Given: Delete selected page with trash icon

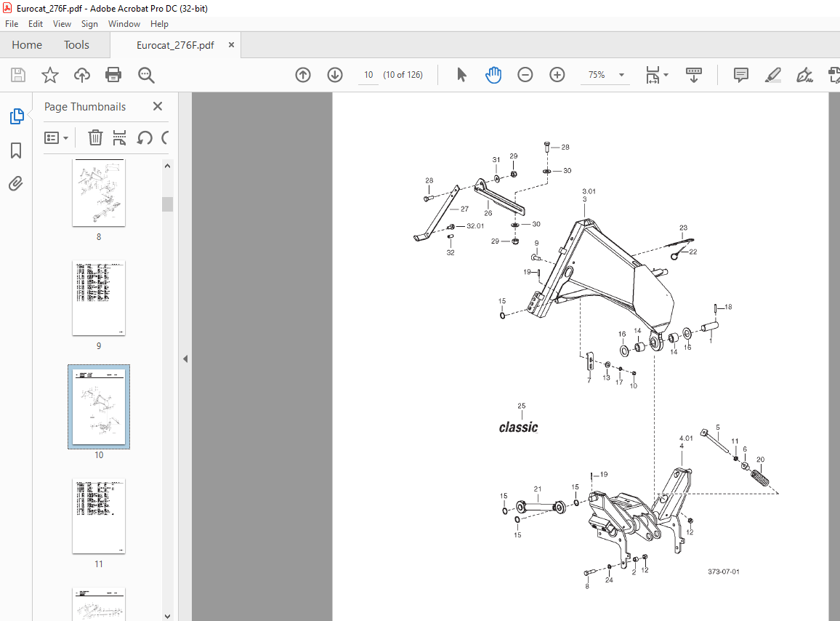Looking at the screenshot, I should click(95, 138).
